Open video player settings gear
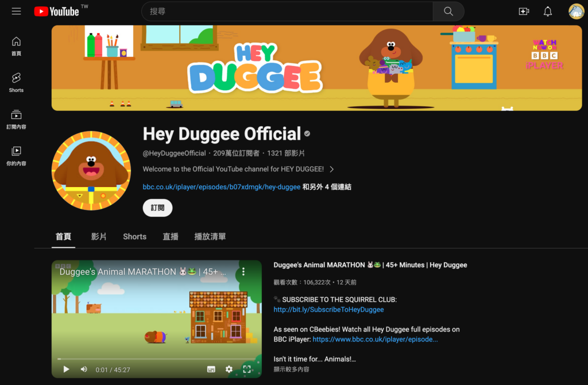 pyautogui.click(x=229, y=369)
